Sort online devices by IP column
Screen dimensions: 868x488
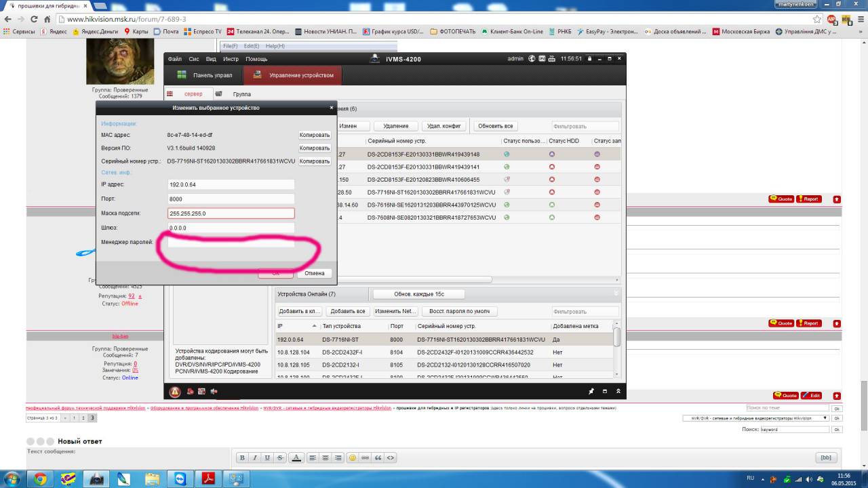(x=297, y=326)
